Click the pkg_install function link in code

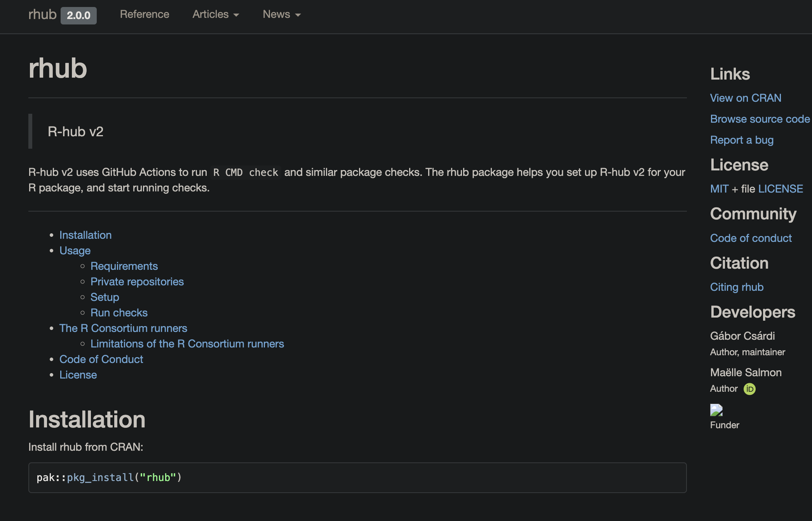(100, 478)
